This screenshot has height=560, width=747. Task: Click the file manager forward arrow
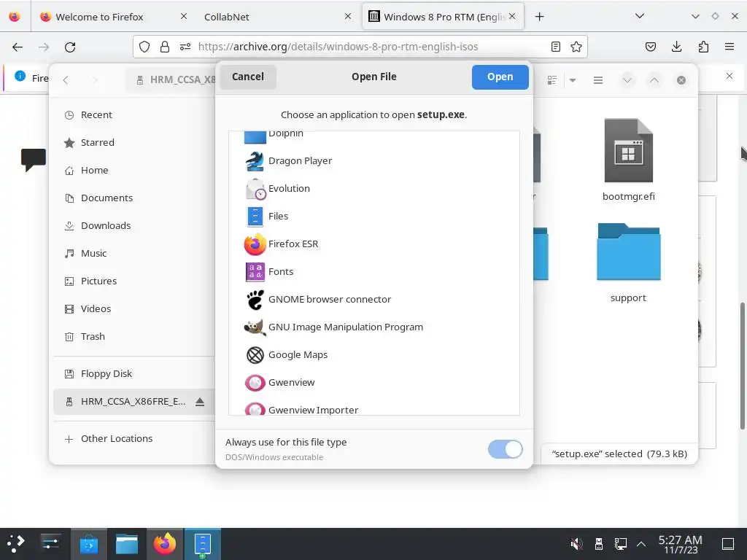[95, 80]
